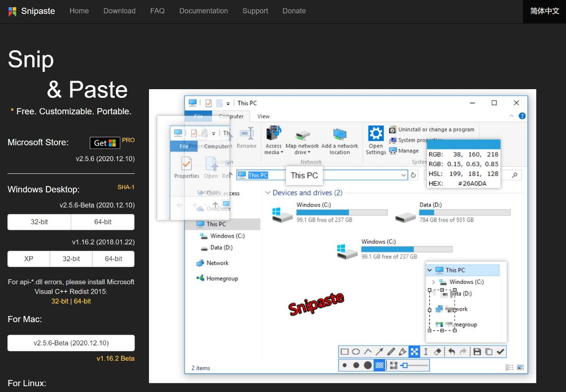Screen dimensions: 566x392
Task: Click the refresh button beside address bar
Action: point(413,175)
